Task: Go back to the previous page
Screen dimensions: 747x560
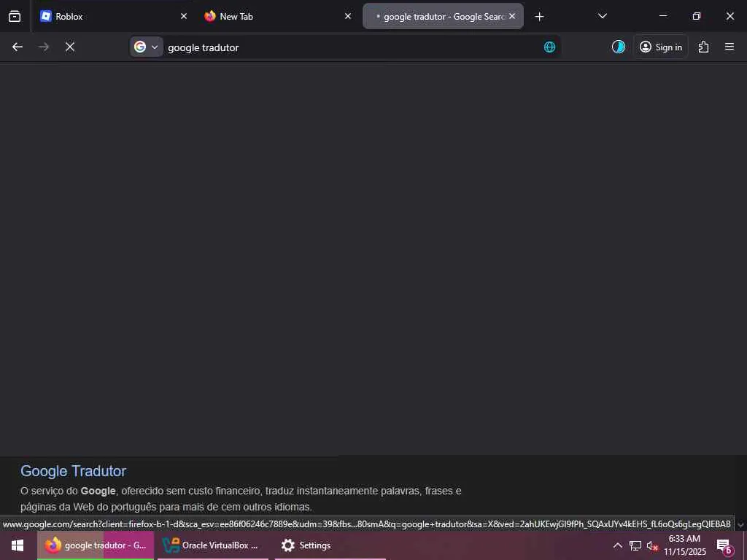Action: [x=18, y=47]
